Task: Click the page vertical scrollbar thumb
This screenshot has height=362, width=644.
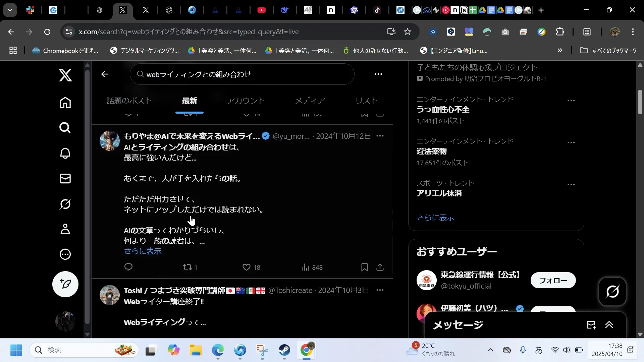Action: tap(640, 102)
